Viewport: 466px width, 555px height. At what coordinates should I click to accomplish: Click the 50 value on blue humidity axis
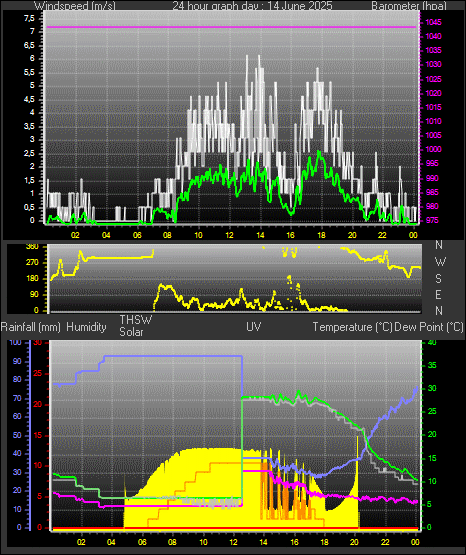17,436
